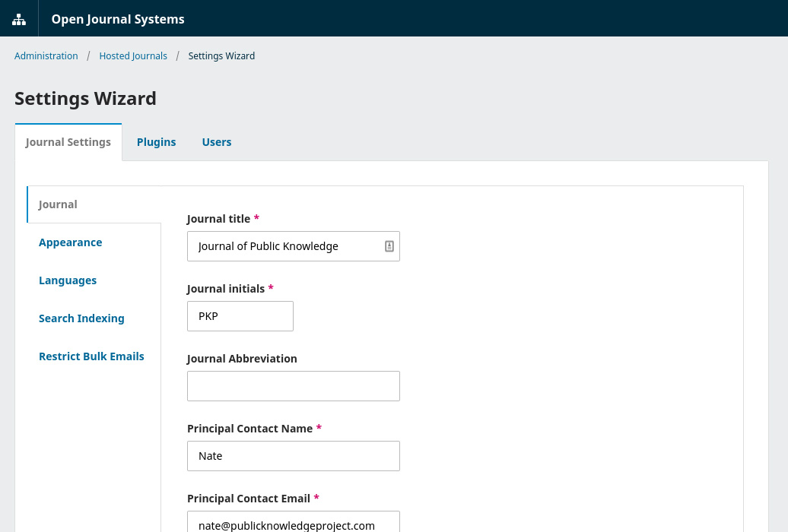
Task: Open the Users tab
Action: pos(217,142)
